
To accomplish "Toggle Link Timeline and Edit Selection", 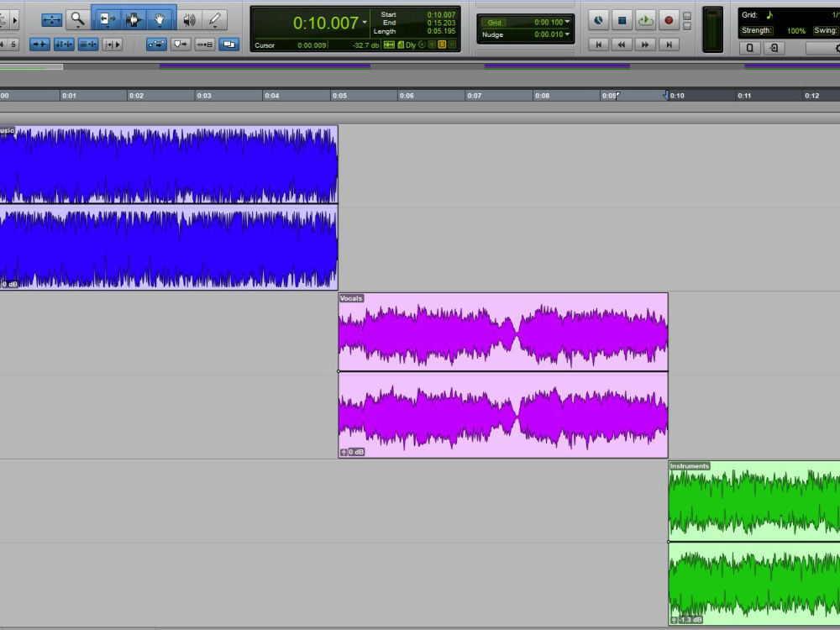I will (x=64, y=44).
